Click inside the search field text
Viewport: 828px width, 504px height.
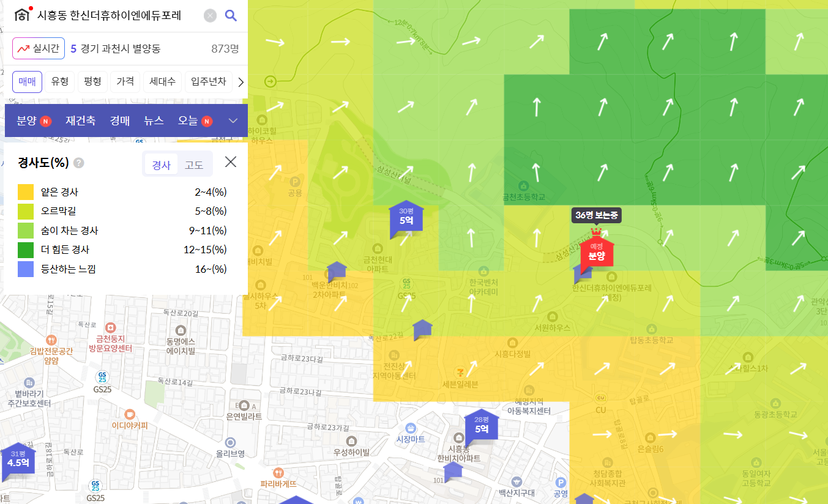110,16
